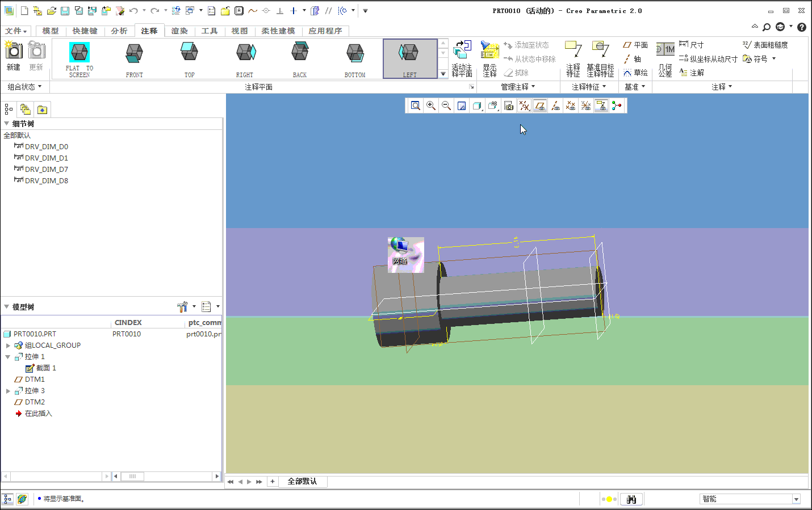Switch to the 渲染 ribbon tab
The width and height of the screenshot is (812, 510).
pos(179,31)
